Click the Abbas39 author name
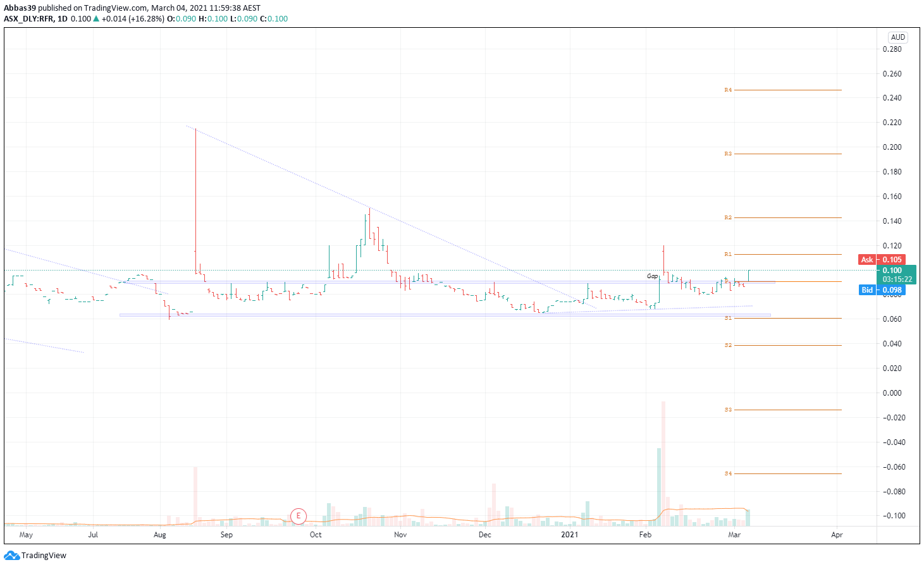Screen dimensions: 924x567 pos(20,8)
